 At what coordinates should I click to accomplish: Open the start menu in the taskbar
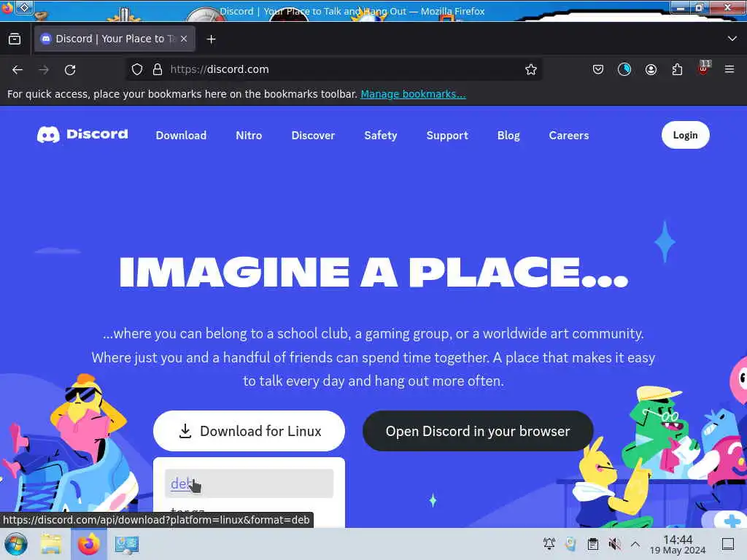pyautogui.click(x=16, y=544)
